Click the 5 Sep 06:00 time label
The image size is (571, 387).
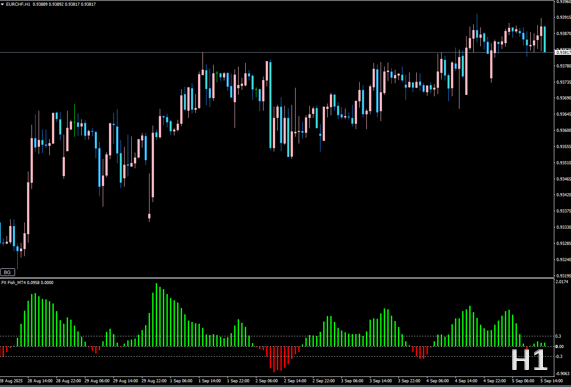523,381
